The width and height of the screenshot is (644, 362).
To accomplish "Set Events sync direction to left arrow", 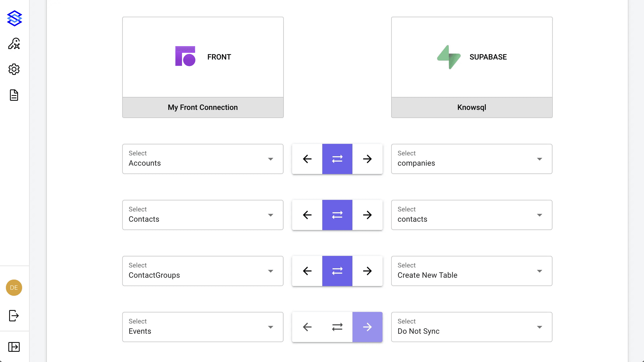I will point(307,327).
